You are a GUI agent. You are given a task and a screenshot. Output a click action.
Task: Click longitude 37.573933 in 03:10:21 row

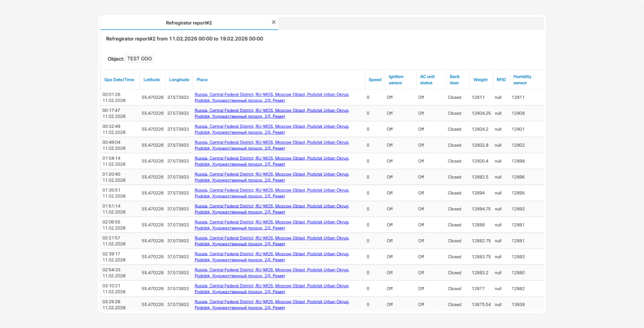[178, 289]
